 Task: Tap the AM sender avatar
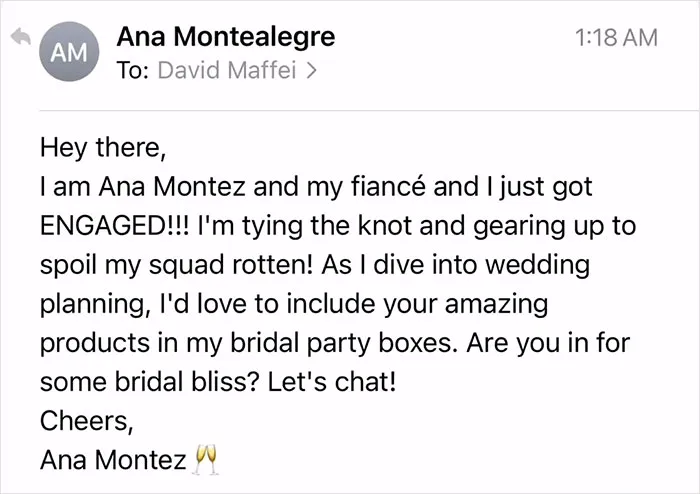click(x=69, y=52)
